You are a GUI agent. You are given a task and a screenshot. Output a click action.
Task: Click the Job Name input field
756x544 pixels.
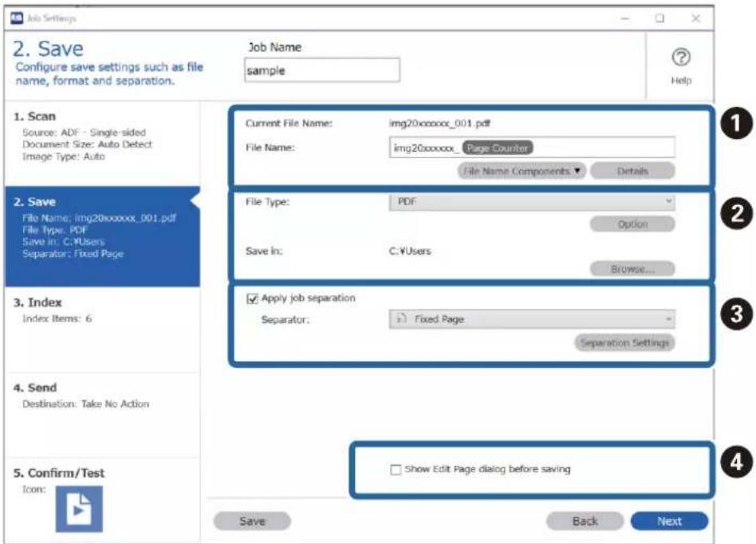point(322,70)
